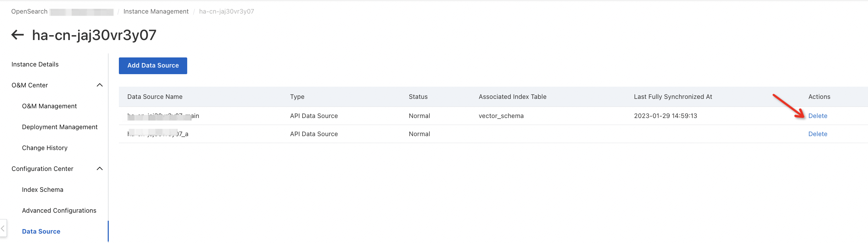Open Advanced Configurations page
Image resolution: width=868 pixels, height=243 pixels.
tap(59, 211)
